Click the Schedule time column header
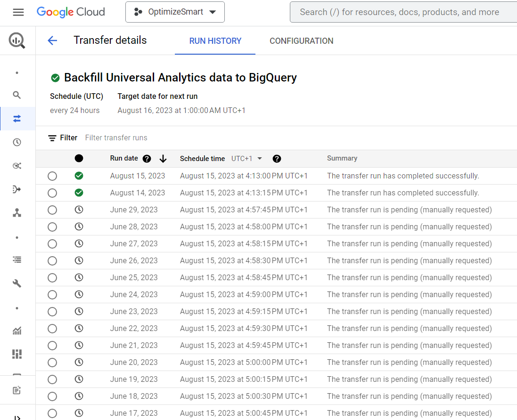 [x=203, y=159]
